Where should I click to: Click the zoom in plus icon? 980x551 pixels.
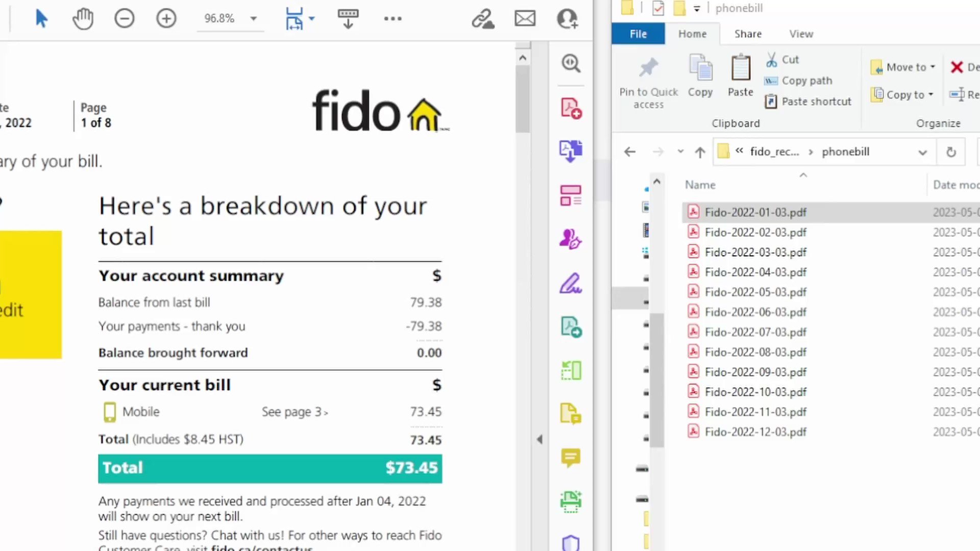click(x=166, y=19)
